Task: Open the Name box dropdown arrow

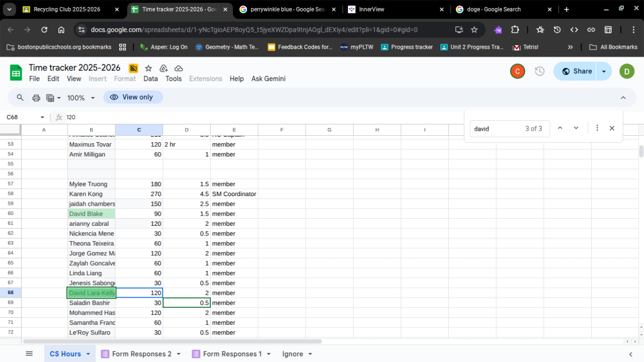Action: pyautogui.click(x=42, y=117)
